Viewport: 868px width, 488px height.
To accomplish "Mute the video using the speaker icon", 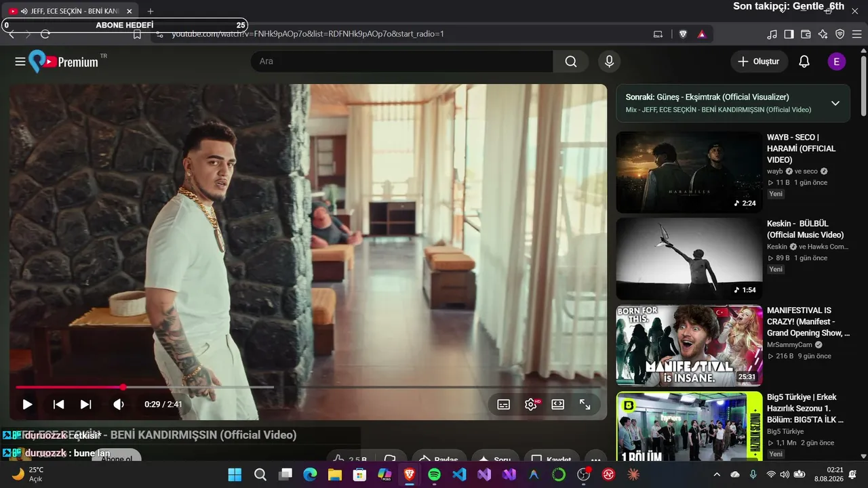I will [x=119, y=405].
